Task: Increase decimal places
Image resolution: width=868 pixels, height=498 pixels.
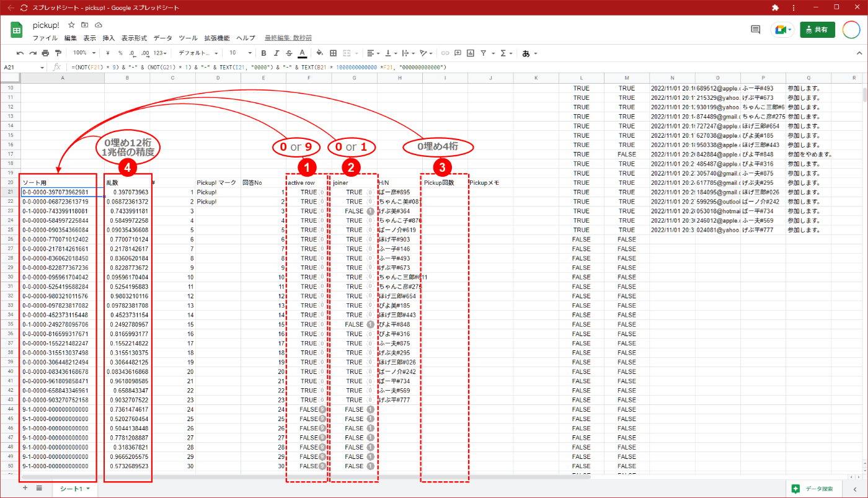Action: (145, 53)
